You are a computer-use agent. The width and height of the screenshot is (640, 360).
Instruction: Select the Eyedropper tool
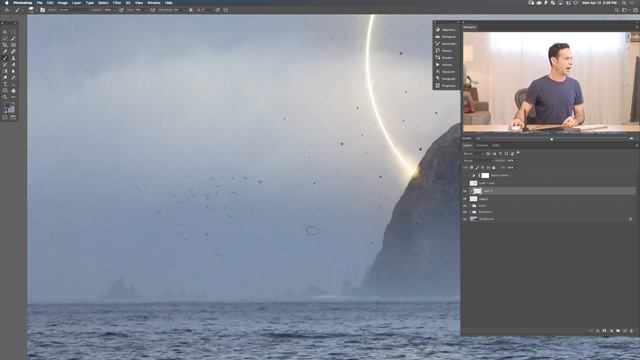[x=5, y=51]
